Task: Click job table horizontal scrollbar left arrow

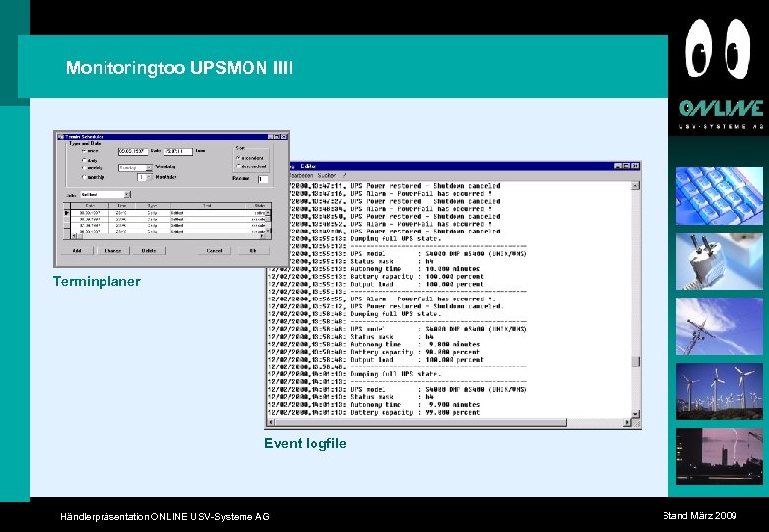Action: (74, 236)
